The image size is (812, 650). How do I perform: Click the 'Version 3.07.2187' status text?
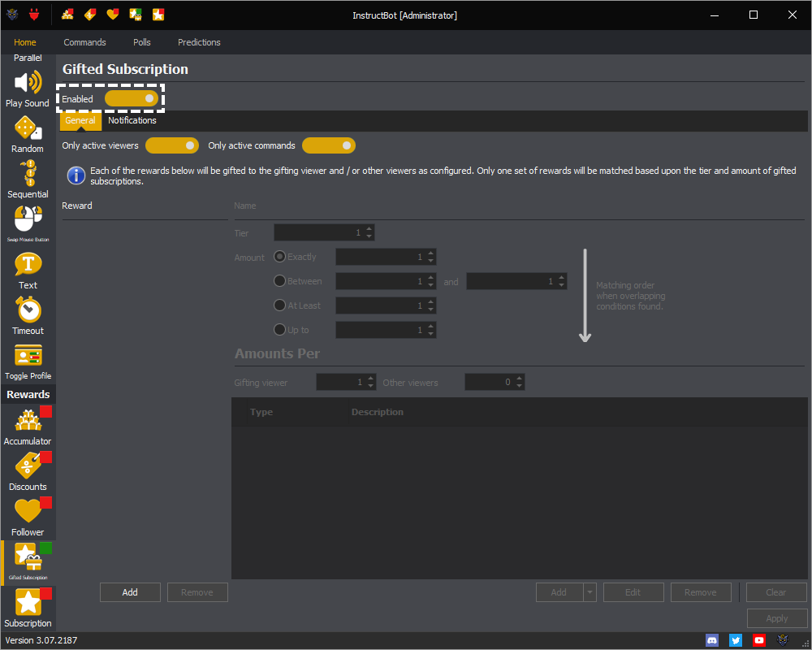pos(41,640)
